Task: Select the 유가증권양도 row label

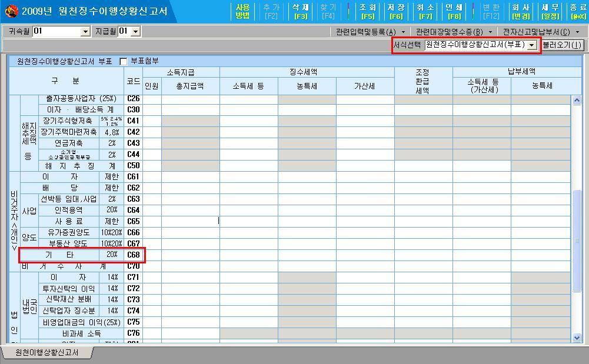Action: pos(69,233)
